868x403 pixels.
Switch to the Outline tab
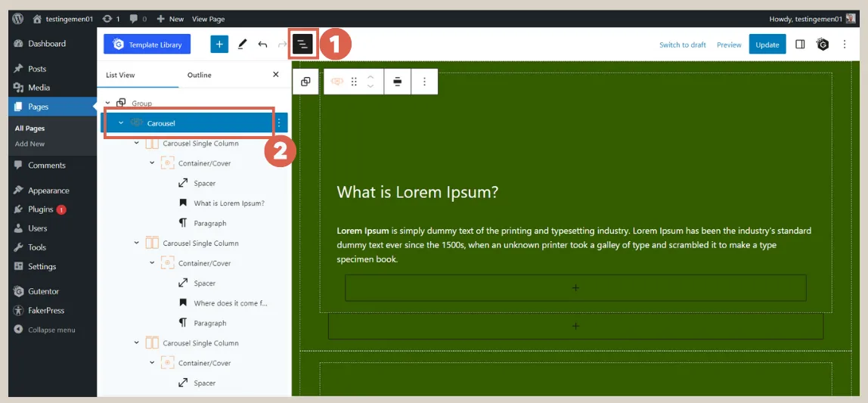[x=200, y=76]
